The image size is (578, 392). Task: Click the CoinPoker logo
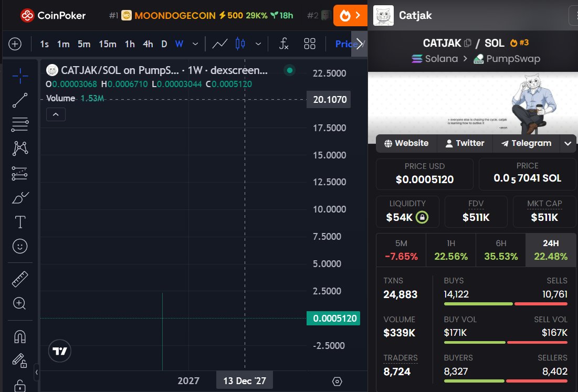coord(52,15)
